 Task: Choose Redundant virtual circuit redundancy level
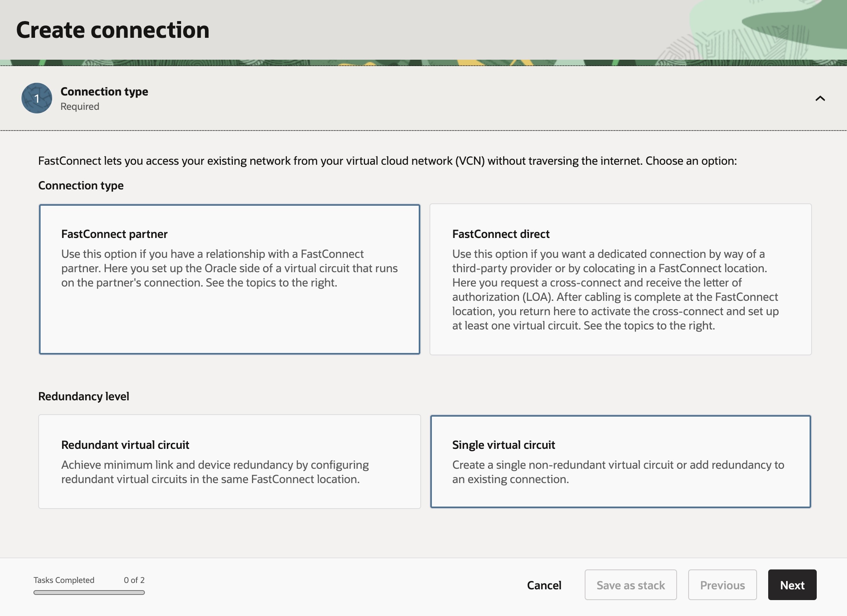229,462
